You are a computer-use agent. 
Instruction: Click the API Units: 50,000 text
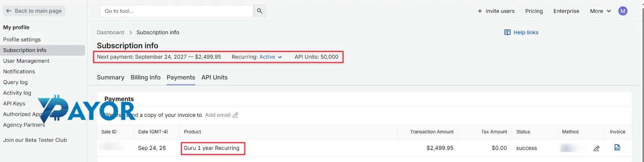point(316,57)
